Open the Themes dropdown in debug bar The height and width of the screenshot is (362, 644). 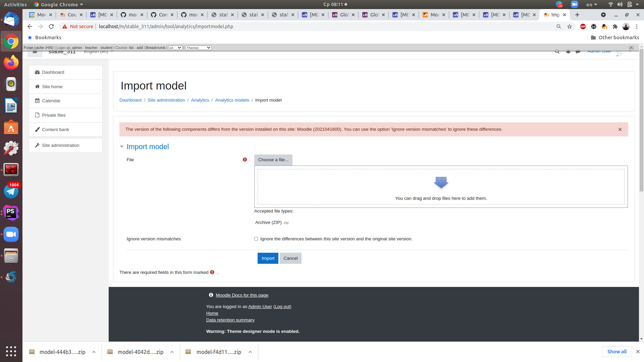pos(198,48)
